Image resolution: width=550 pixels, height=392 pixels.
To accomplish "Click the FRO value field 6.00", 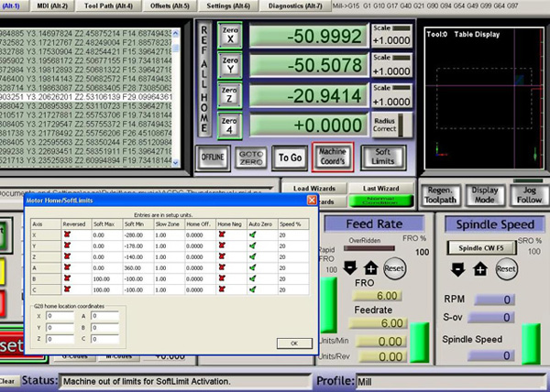I will point(377,296).
